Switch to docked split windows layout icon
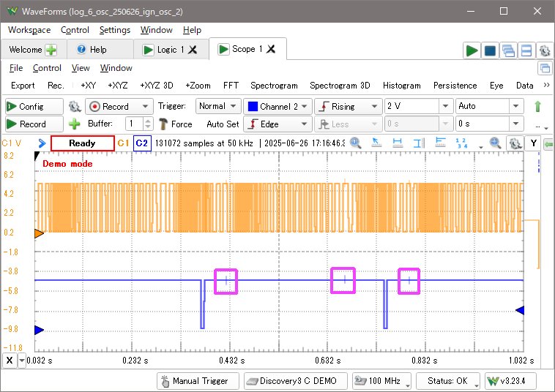 click(526, 50)
